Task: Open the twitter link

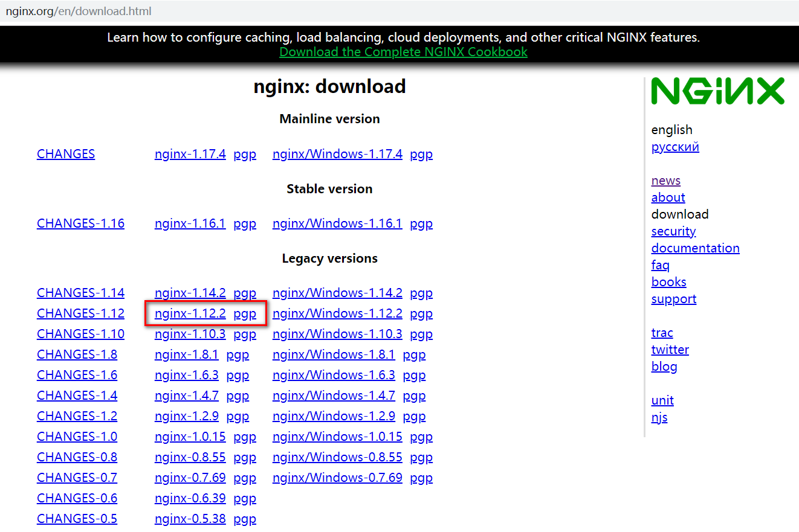Action: [670, 350]
